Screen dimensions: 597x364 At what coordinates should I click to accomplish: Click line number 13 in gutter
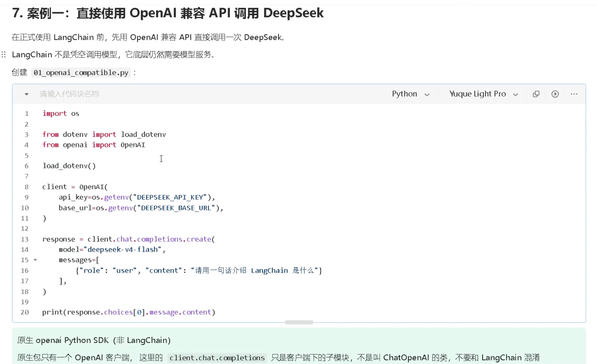[24, 239]
